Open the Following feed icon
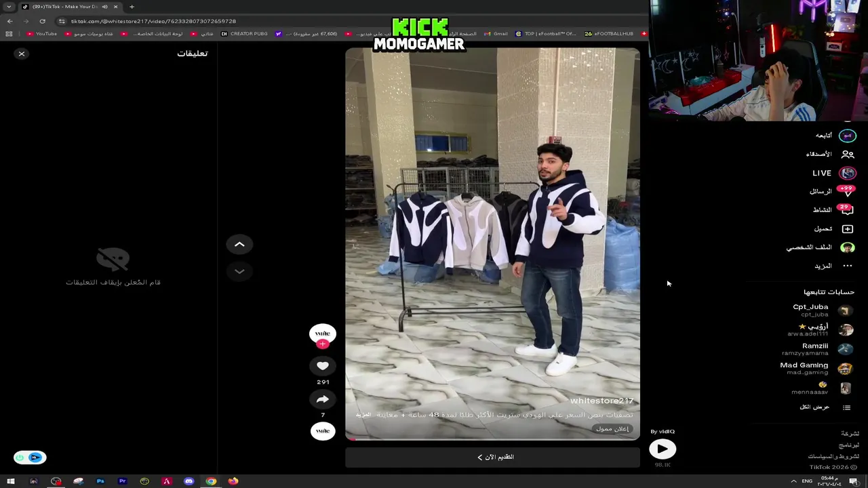Screen dimensions: 868x488 pos(848,136)
